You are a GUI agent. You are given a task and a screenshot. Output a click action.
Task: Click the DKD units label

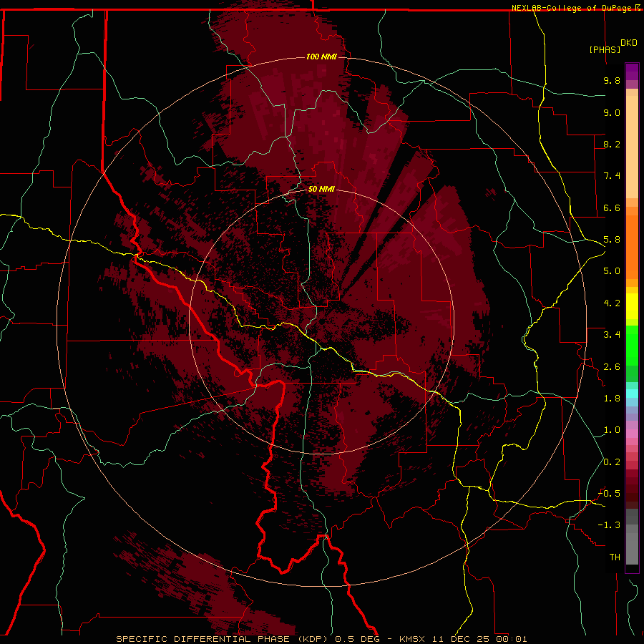click(629, 43)
